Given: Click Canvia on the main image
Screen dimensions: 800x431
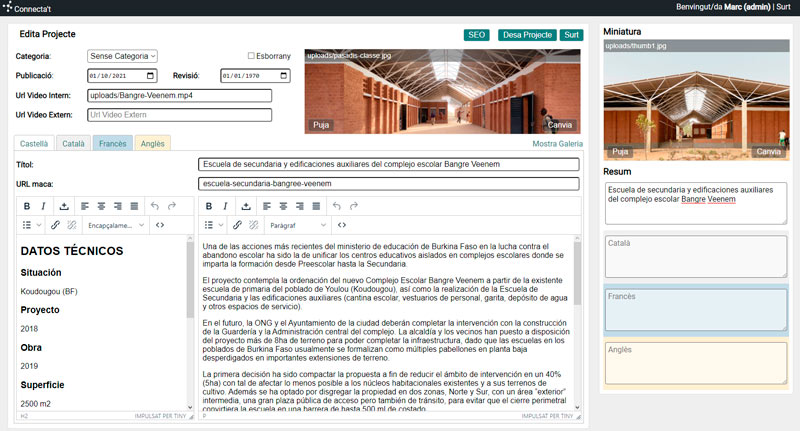Looking at the screenshot, I should coord(560,125).
